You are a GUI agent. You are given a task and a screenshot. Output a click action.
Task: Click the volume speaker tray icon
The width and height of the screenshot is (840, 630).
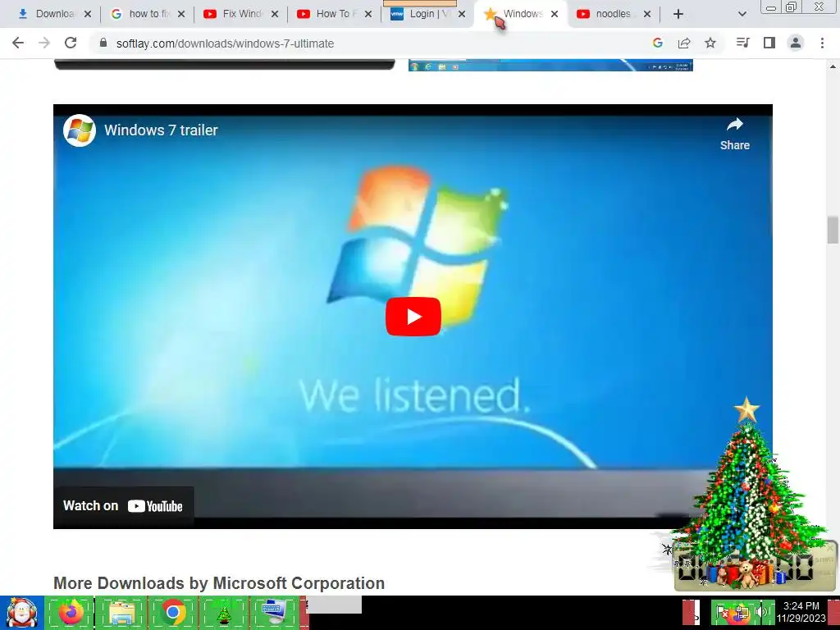[760, 612]
